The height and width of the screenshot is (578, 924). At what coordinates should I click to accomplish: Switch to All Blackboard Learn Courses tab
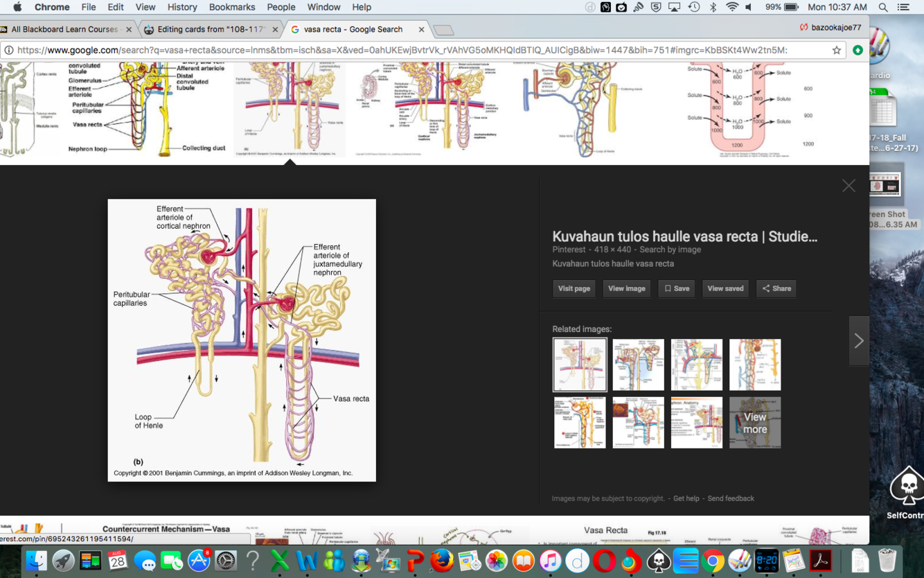coord(66,29)
